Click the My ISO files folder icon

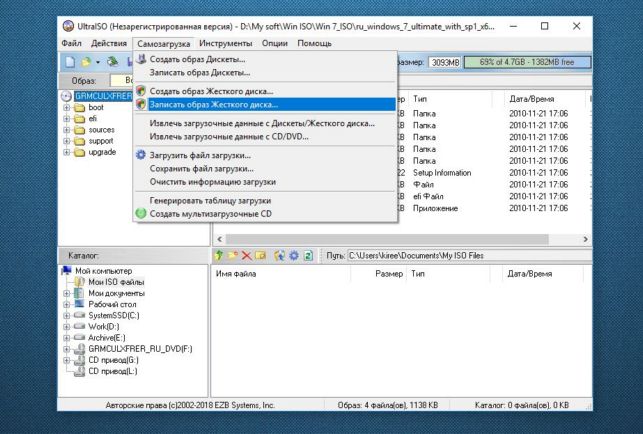coord(80,282)
